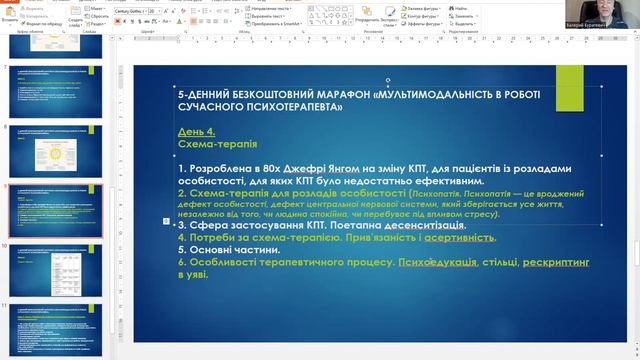Click the rotation handle above the text box

tap(388, 80)
